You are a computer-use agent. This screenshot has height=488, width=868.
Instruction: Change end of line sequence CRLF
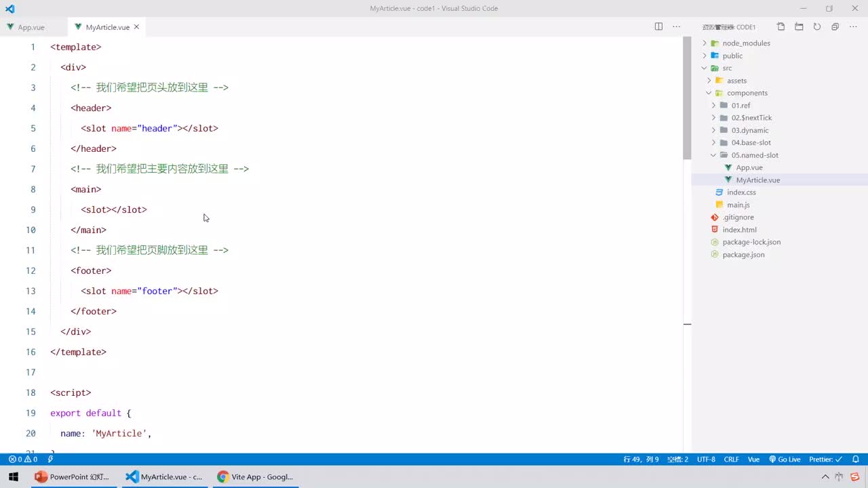click(x=731, y=460)
